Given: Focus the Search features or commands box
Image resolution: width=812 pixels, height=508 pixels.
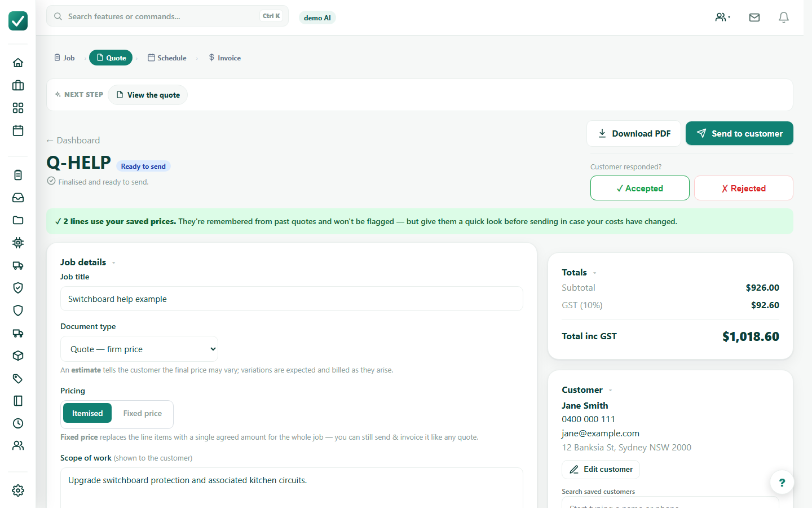Looking at the screenshot, I should 167,16.
